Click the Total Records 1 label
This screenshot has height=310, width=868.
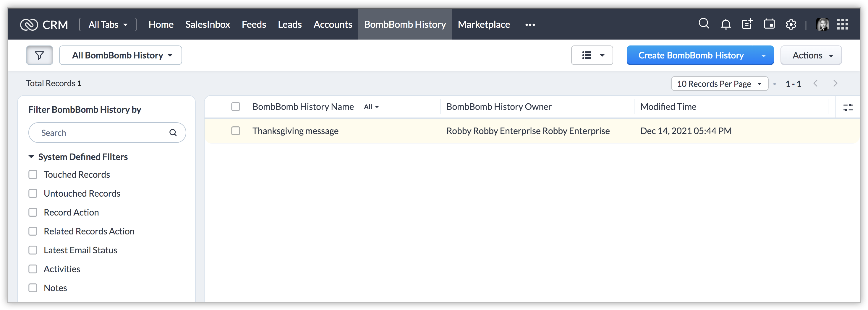(x=54, y=84)
